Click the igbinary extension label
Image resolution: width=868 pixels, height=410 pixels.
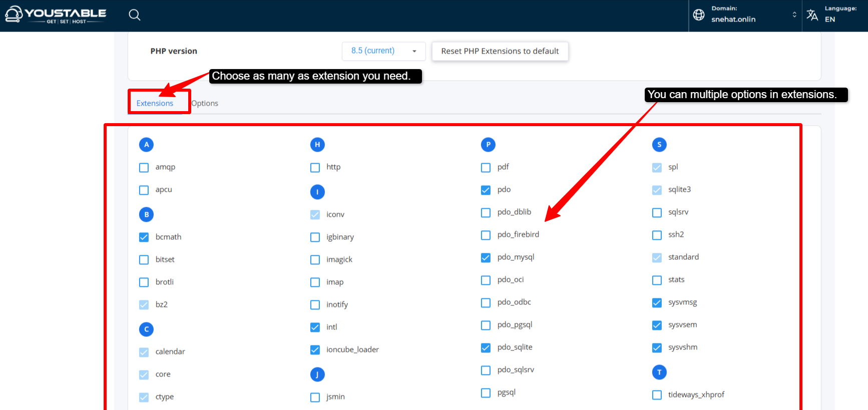pyautogui.click(x=340, y=237)
